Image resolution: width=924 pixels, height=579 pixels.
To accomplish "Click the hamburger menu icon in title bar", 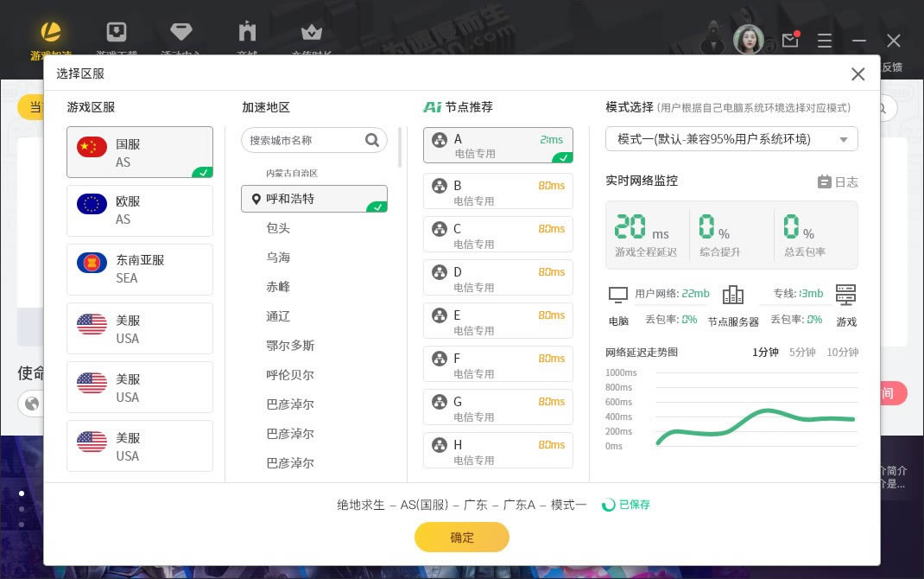I will pyautogui.click(x=825, y=41).
